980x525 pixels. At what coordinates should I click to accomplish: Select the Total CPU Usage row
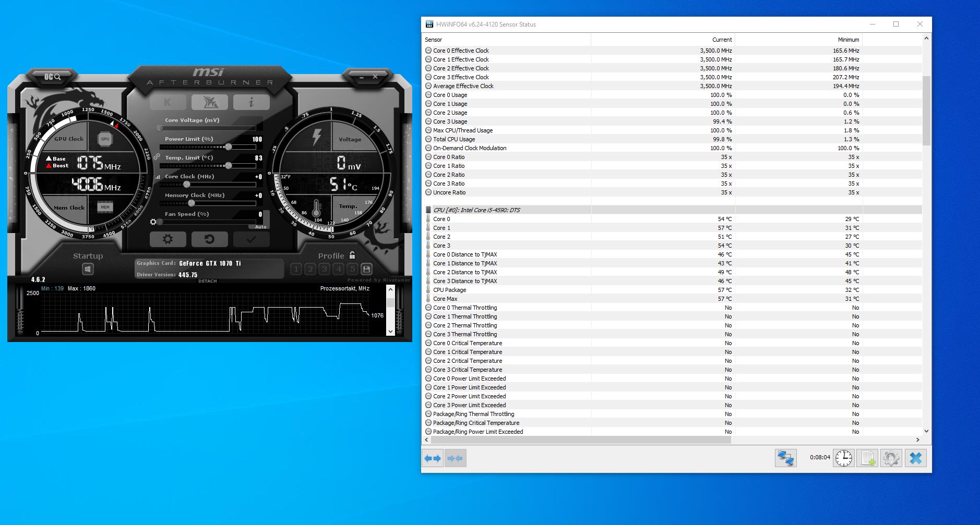(x=672, y=139)
